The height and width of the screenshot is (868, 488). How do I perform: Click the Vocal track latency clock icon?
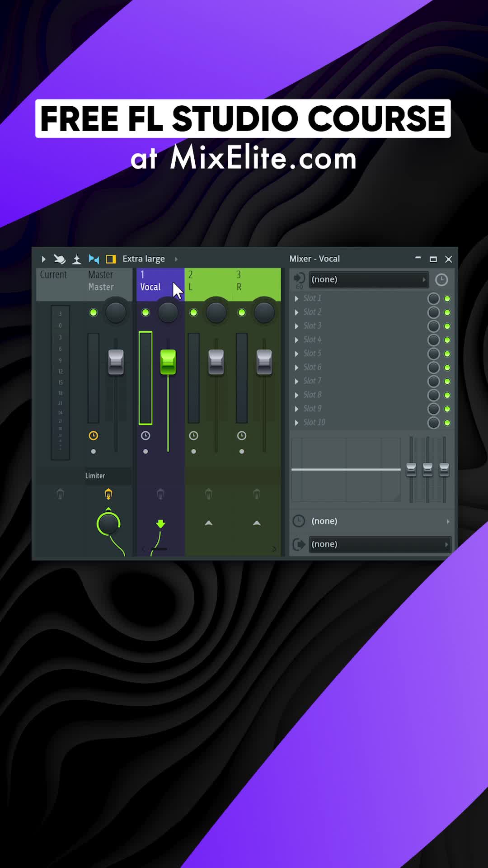pos(145,436)
